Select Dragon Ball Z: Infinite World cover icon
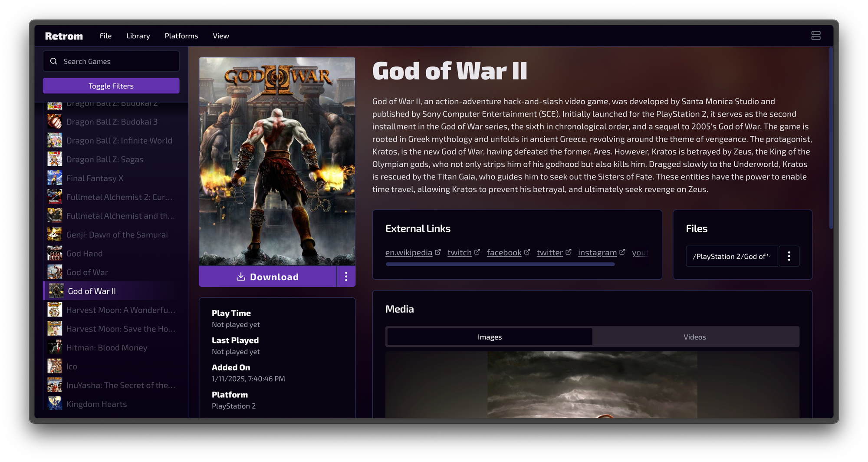Screen dimensions: 868x462 coord(55,140)
